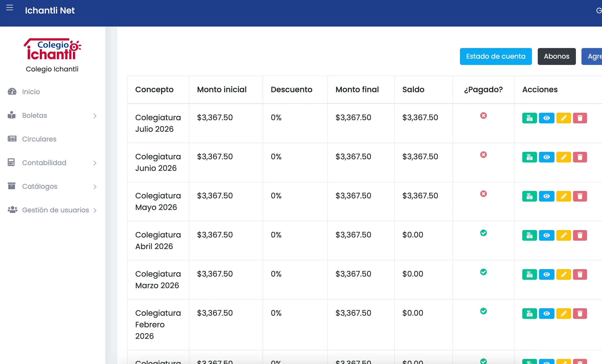Edit Colegiatura Junio 2026 entry
602x364 pixels.
(563, 157)
